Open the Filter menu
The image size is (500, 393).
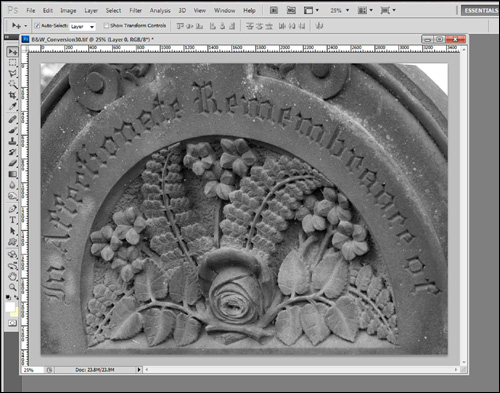point(136,11)
